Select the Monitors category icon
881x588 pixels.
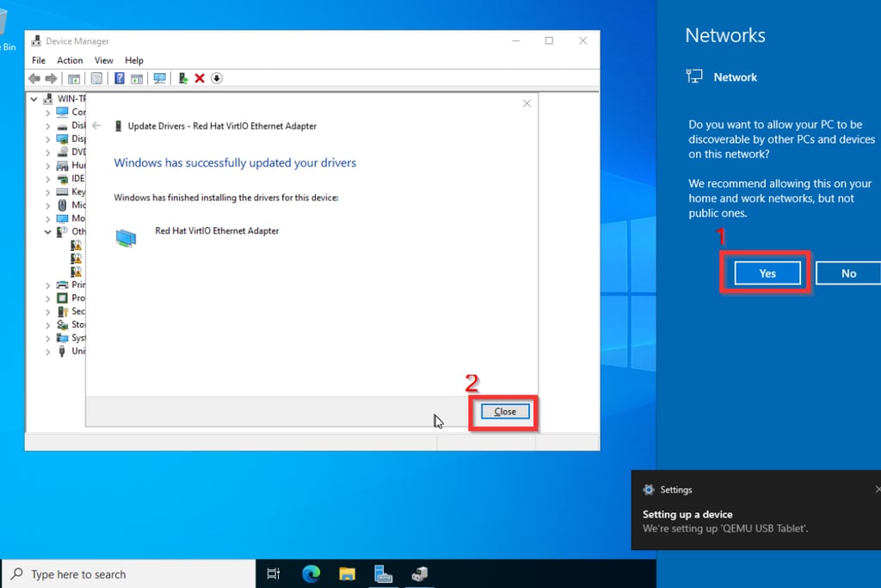click(62, 217)
